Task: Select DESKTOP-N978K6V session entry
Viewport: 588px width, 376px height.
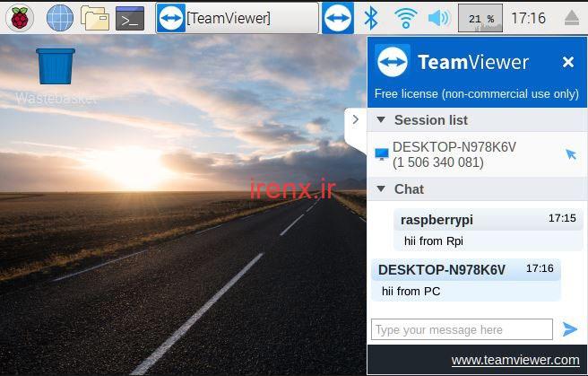Action: pos(454,154)
